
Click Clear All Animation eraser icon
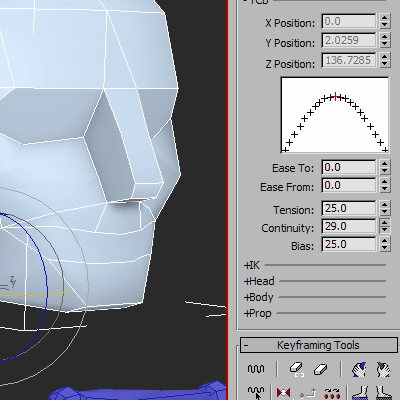(x=321, y=369)
